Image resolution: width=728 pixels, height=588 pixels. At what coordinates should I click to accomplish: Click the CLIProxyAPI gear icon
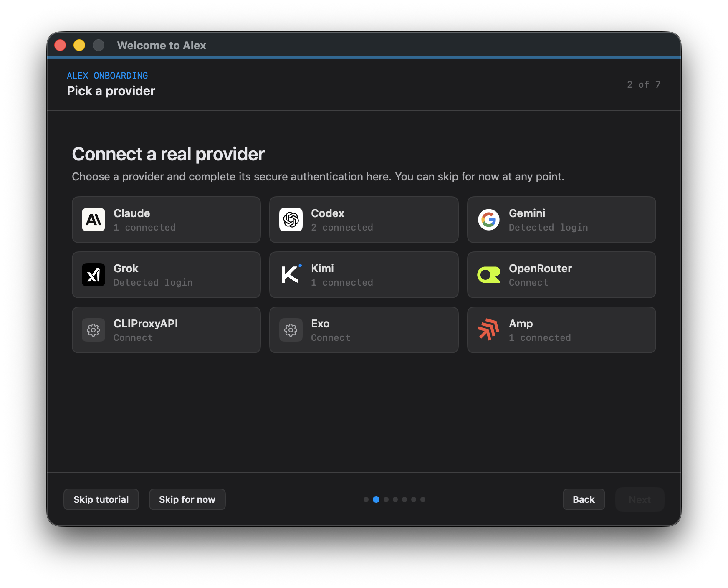[x=94, y=330]
